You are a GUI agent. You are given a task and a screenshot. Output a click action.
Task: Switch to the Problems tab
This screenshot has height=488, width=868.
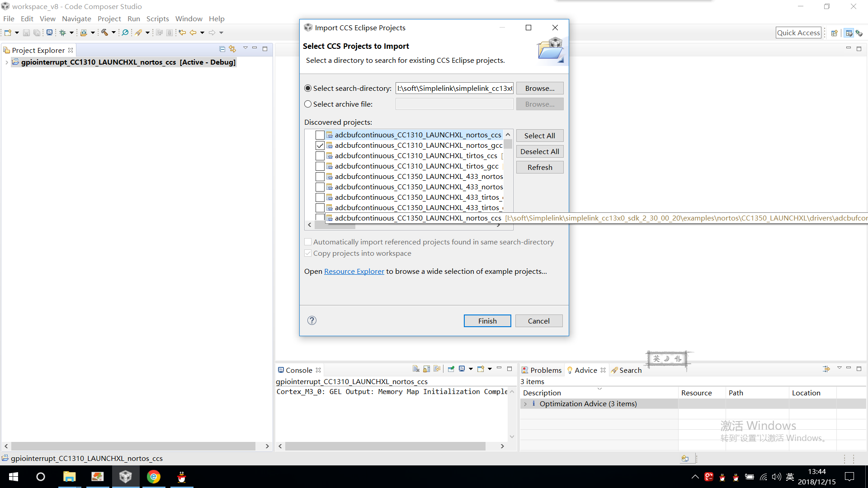pyautogui.click(x=542, y=370)
